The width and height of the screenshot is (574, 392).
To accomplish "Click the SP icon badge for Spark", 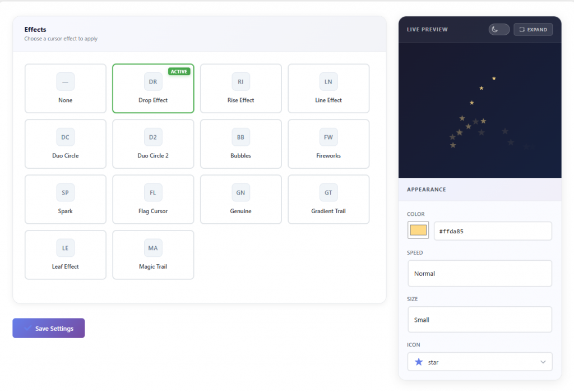I will coord(65,192).
